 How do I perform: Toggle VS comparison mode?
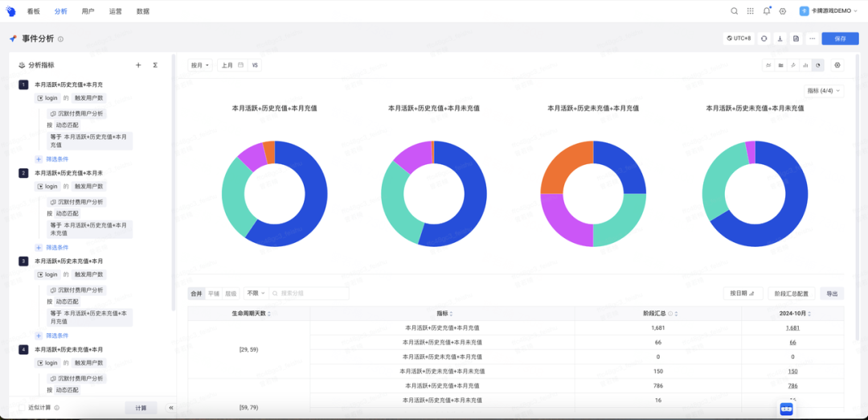click(255, 65)
